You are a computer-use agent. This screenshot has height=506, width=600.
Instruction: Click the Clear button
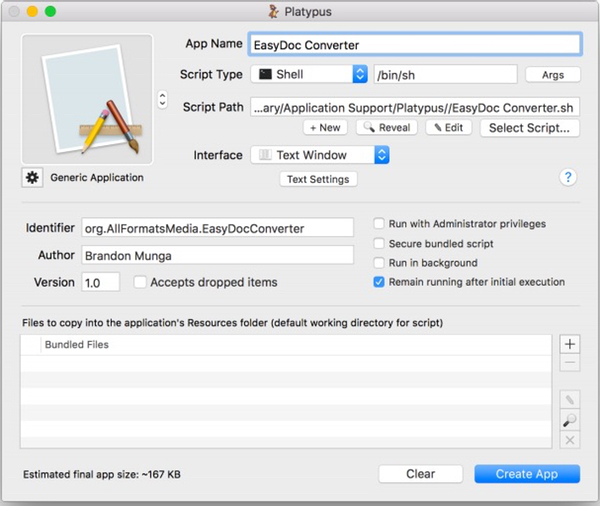pyautogui.click(x=421, y=474)
